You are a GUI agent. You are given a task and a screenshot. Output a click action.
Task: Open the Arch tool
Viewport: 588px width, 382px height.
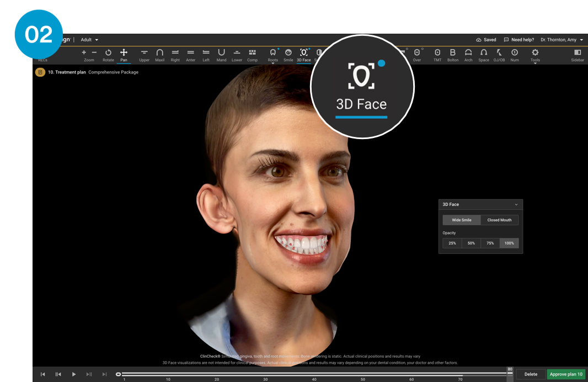coord(468,55)
